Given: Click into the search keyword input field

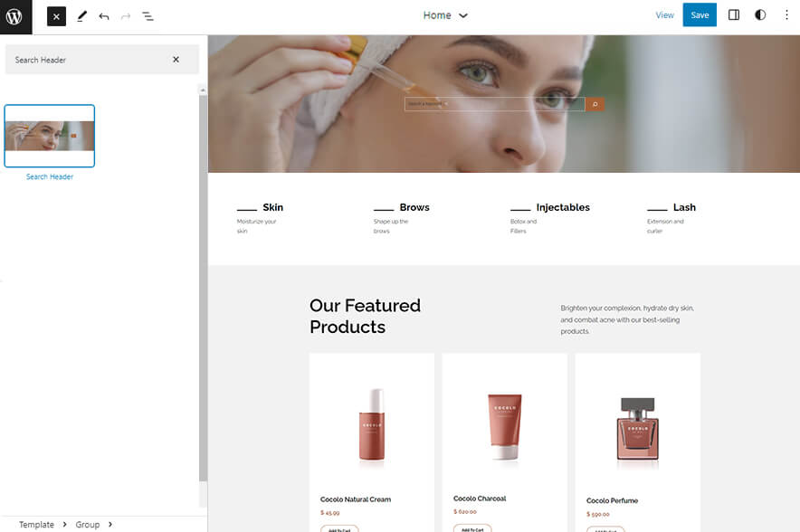Looking at the screenshot, I should tap(493, 103).
